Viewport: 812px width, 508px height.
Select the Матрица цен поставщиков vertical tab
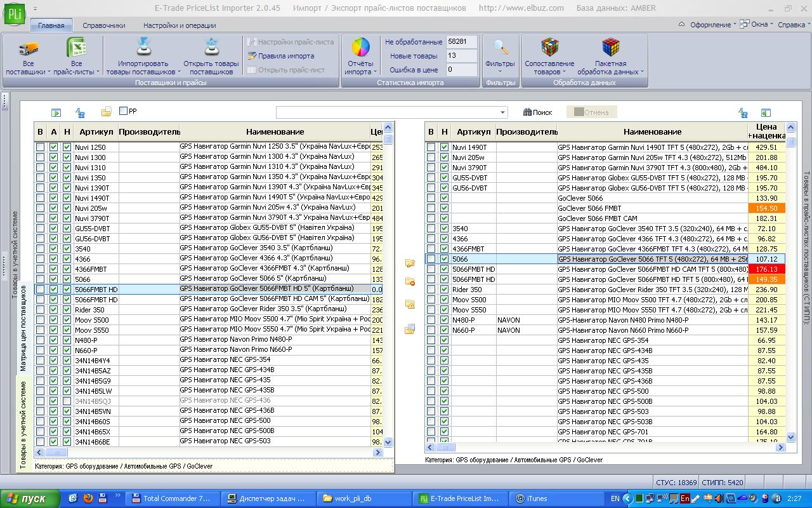coord(23,328)
